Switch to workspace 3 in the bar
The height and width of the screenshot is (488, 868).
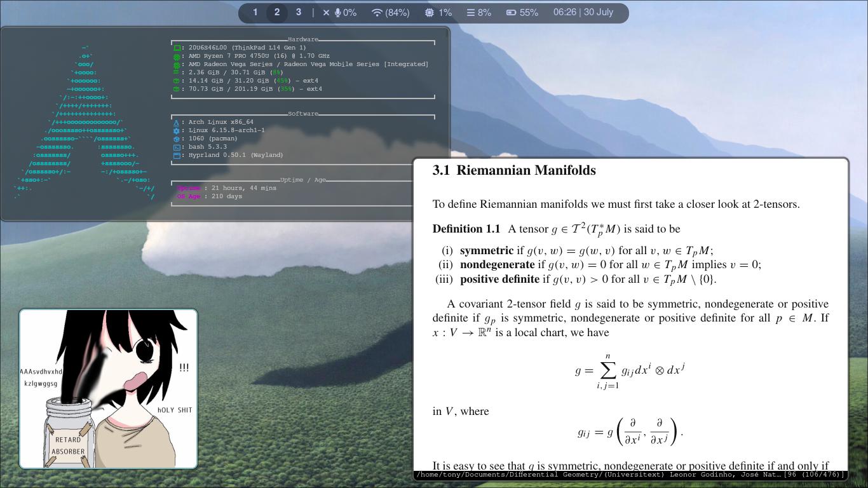(x=299, y=12)
